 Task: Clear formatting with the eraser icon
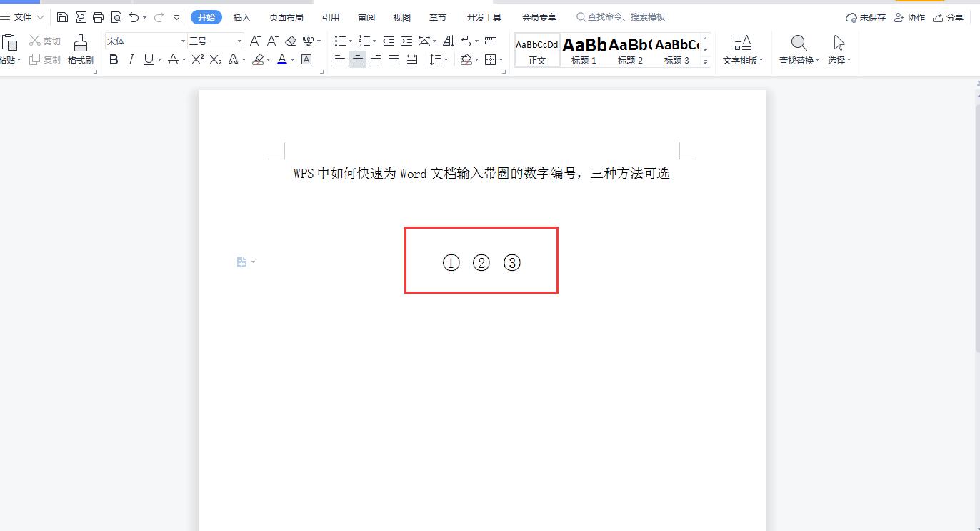click(290, 41)
